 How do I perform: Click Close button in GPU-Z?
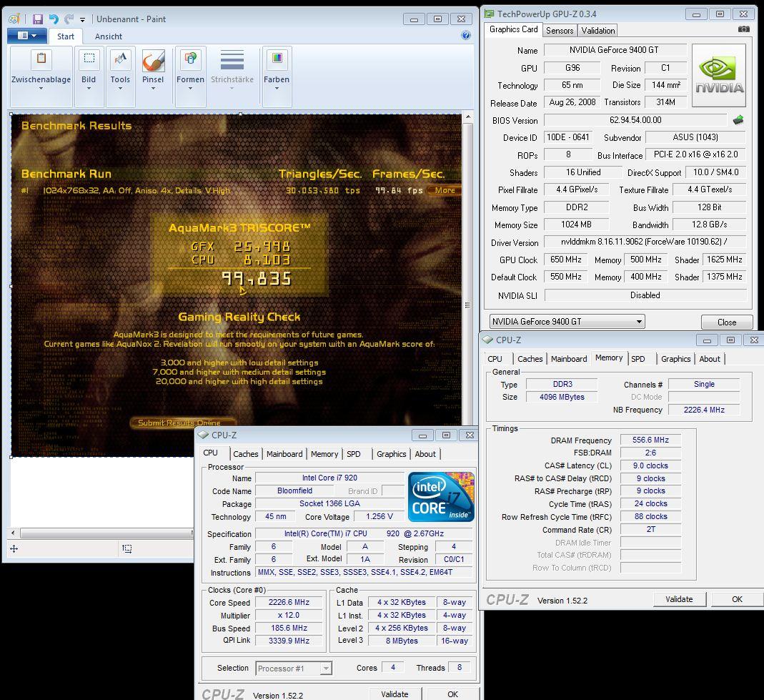(727, 322)
